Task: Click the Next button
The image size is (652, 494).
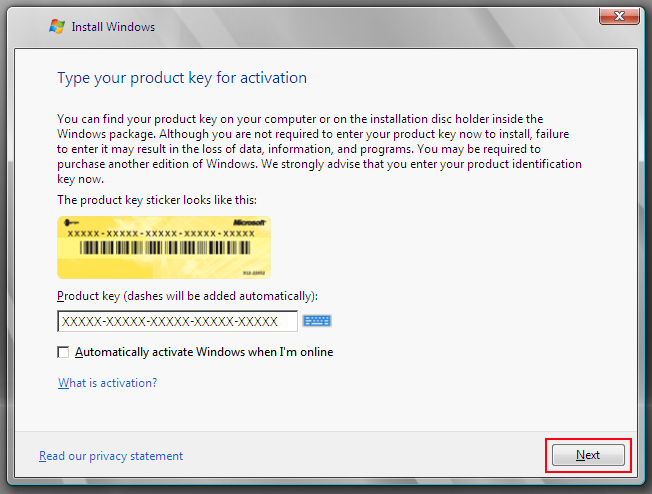Action: [x=588, y=455]
